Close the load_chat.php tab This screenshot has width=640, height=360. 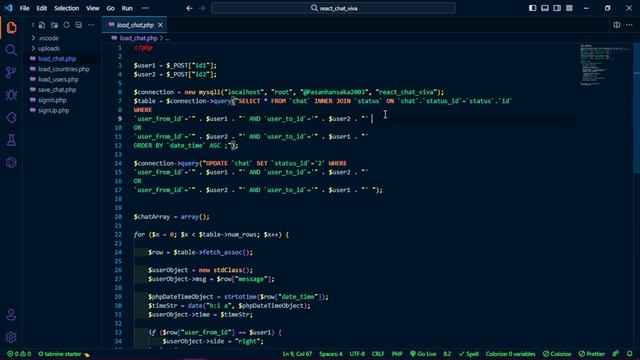(x=160, y=25)
